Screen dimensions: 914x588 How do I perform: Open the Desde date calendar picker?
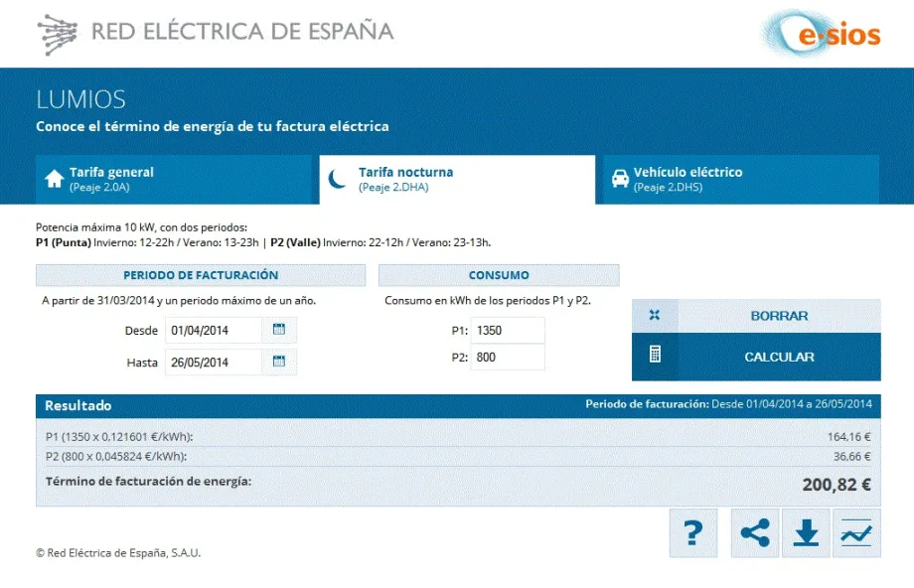pos(279,330)
